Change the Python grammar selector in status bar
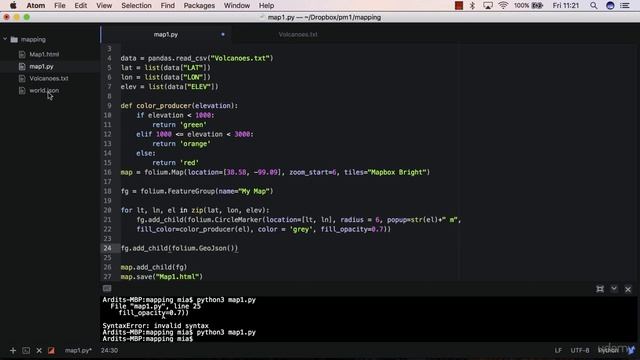Image resolution: width=640 pixels, height=360 pixels. (608, 351)
